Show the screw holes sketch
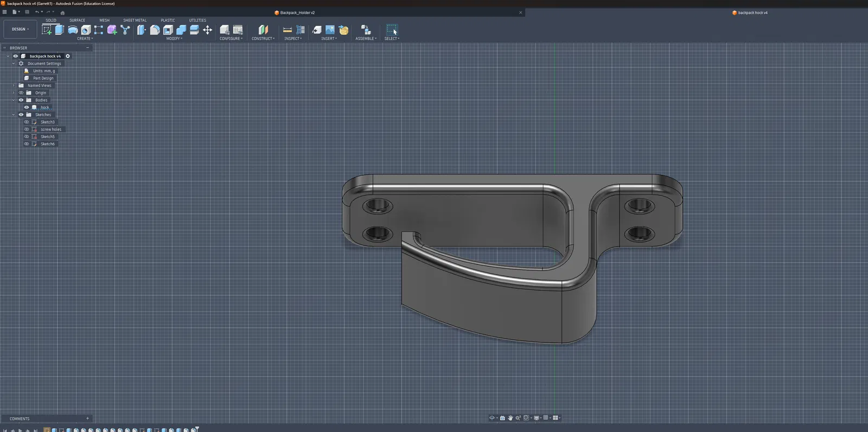868x432 pixels. click(x=26, y=130)
